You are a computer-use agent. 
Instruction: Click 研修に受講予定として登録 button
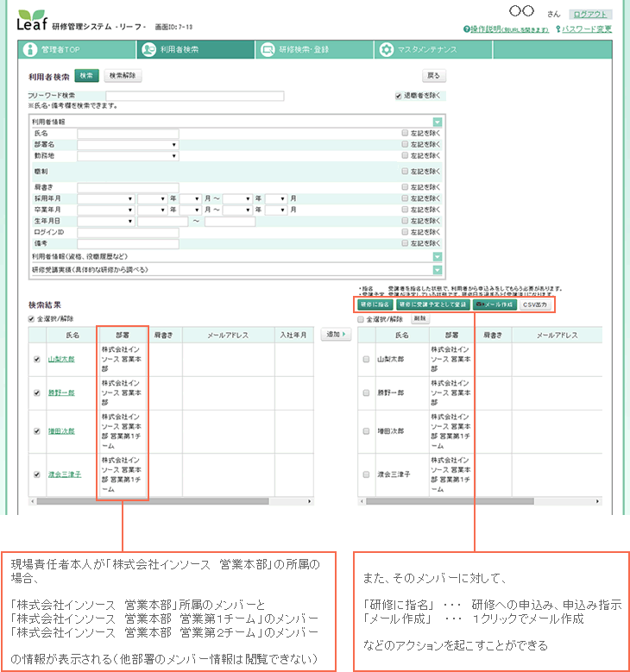(432, 305)
